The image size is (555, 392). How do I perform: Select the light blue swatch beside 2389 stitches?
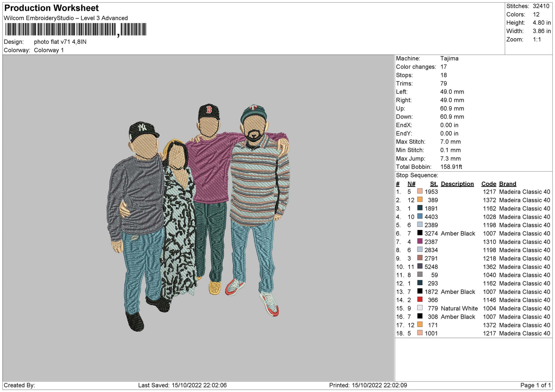420,225
